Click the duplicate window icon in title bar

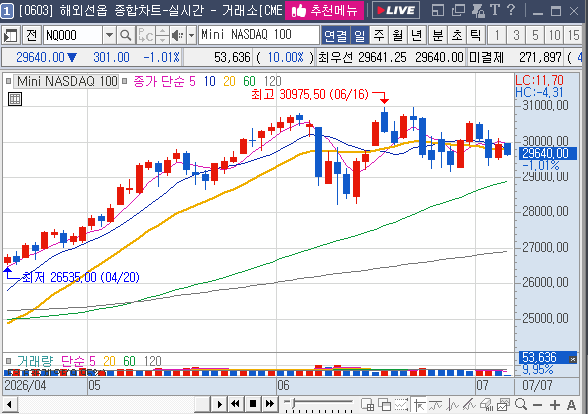tap(458, 10)
